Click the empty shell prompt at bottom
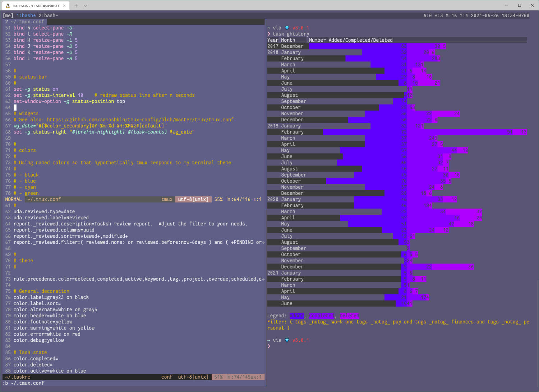Viewport: 539px width, 392px height. pyautogui.click(x=269, y=346)
